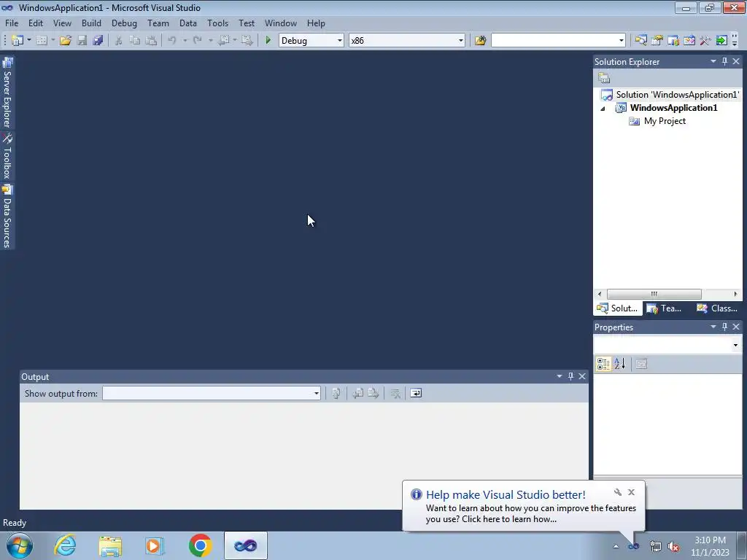This screenshot has height=560, width=747.
Task: Click Find Message in Code icon
Action: coord(336,393)
